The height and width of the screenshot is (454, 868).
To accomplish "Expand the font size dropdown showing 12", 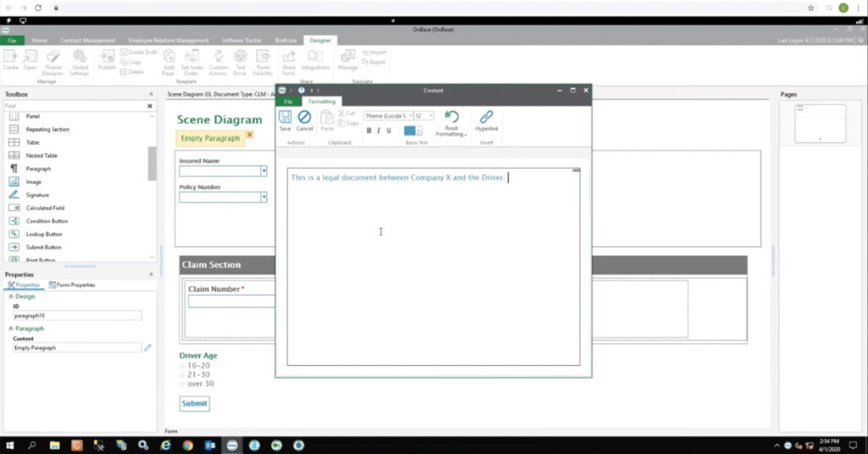I will 431,116.
